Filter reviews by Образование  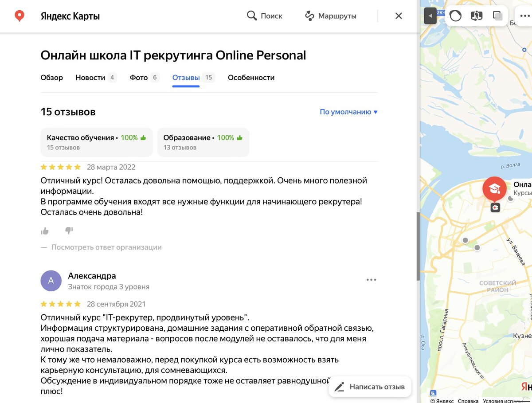click(x=203, y=142)
